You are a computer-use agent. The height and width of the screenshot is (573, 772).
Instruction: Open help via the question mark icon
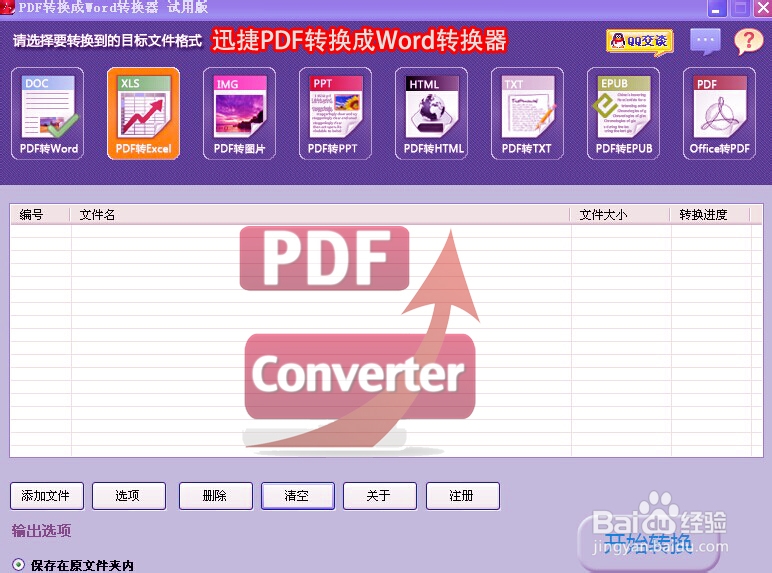tap(748, 41)
